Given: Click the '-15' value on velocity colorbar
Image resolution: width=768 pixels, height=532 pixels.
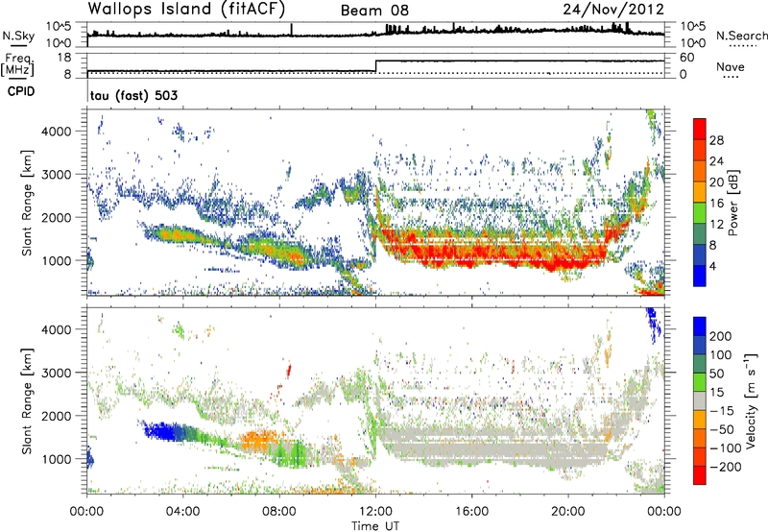Looking at the screenshot, I should pyautogui.click(x=722, y=410).
